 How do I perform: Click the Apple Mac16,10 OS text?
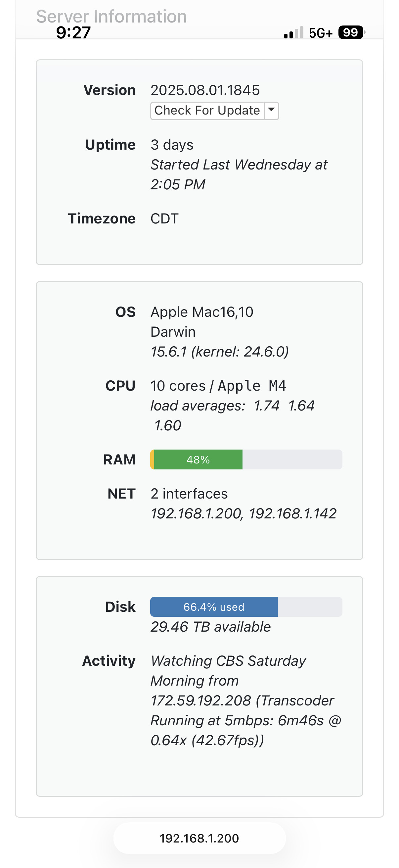click(x=202, y=312)
